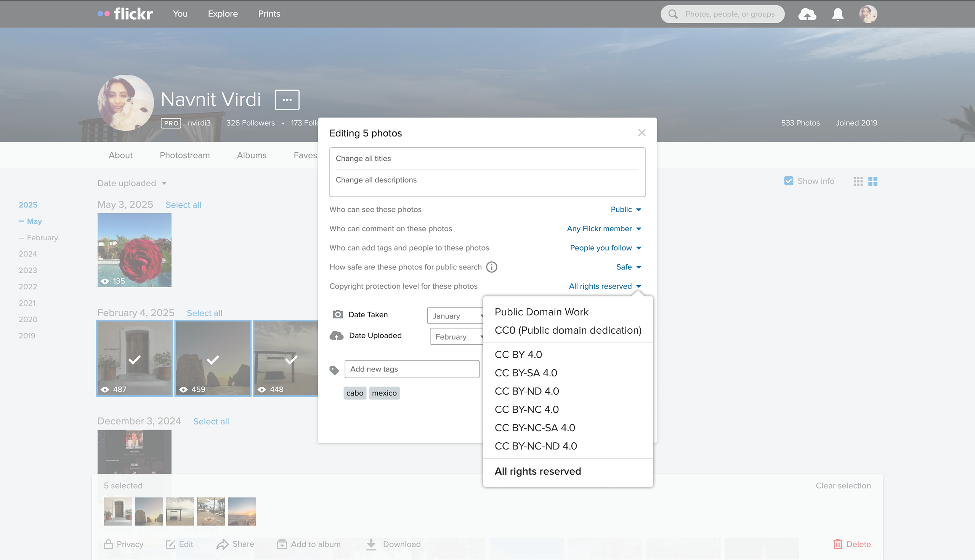Viewport: 975px width, 560px height.
Task: Deselect the checked door photo
Action: (x=134, y=360)
